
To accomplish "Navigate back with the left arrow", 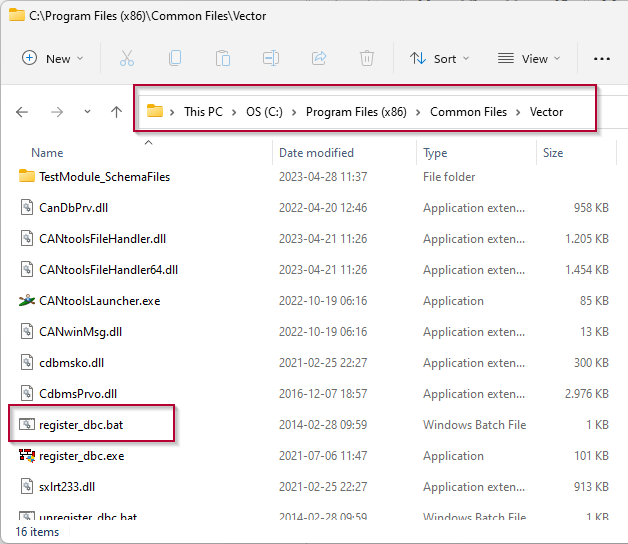I will pyautogui.click(x=22, y=112).
